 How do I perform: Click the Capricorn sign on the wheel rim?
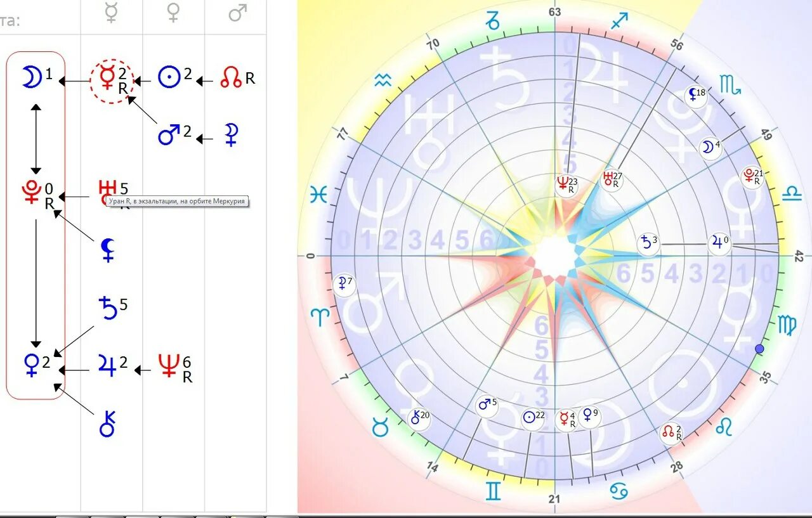pyautogui.click(x=493, y=20)
